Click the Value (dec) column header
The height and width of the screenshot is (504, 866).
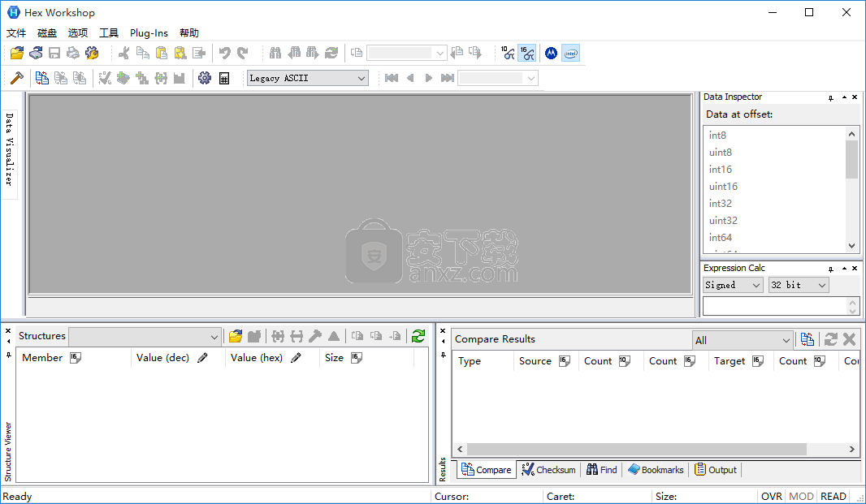[178, 358]
